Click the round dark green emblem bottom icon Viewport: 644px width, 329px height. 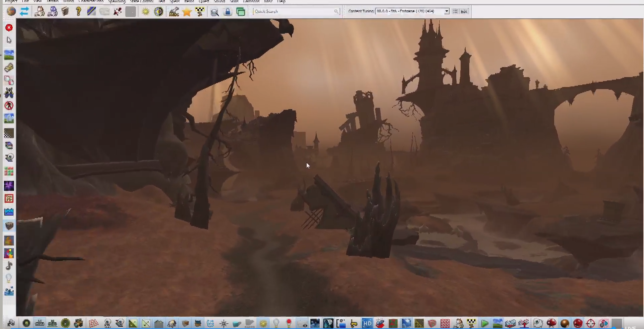26,323
